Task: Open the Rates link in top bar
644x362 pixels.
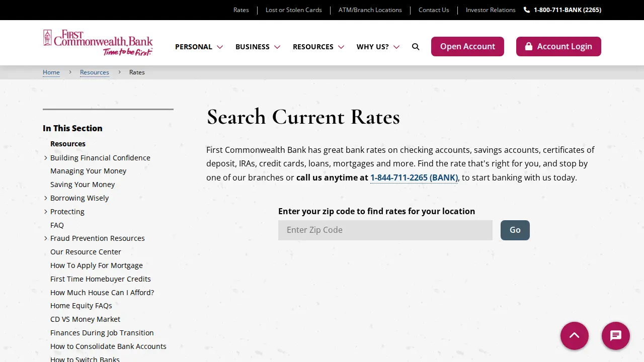Action: click(x=241, y=10)
